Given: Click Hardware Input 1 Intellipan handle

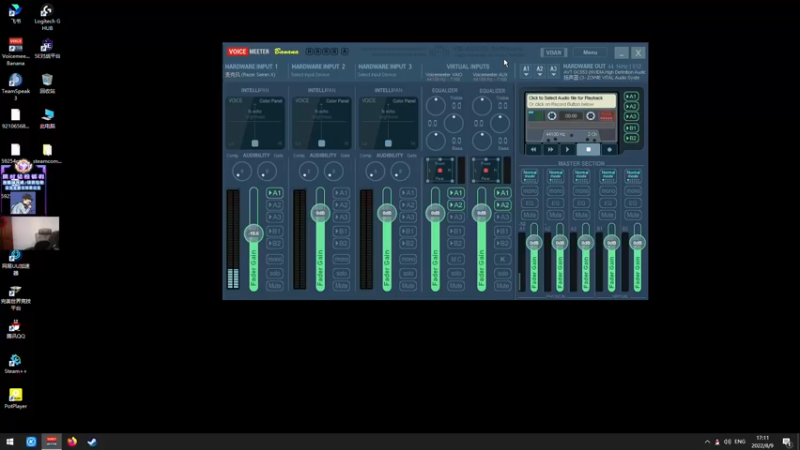Looking at the screenshot, I should point(255,143).
